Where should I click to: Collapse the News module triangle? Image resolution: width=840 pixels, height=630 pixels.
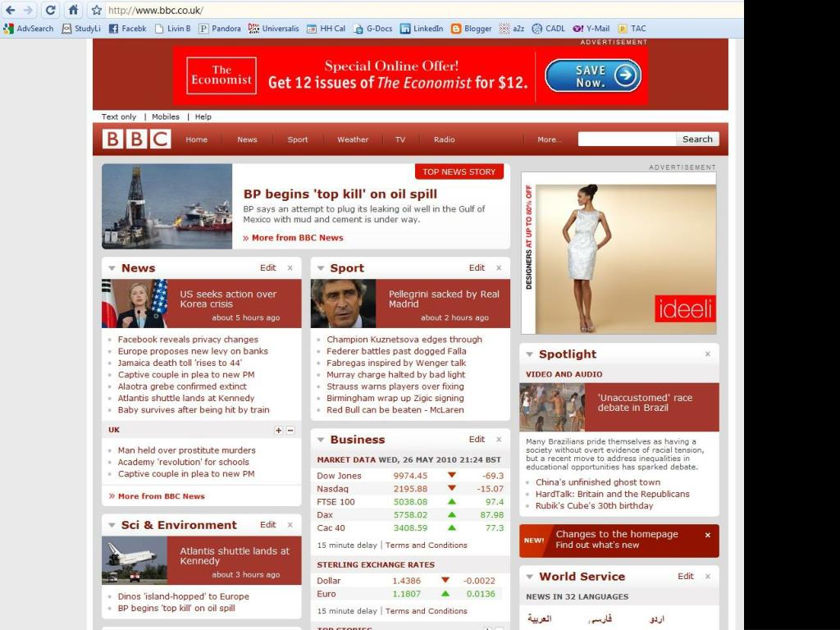click(112, 268)
